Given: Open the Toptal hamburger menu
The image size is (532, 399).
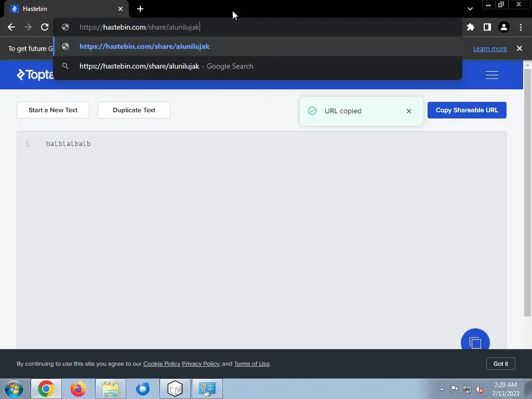Looking at the screenshot, I should [491, 75].
